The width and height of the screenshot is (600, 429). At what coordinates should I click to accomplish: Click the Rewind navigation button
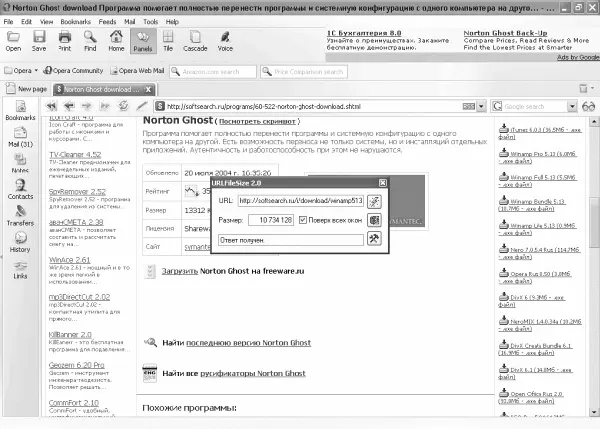[x=51, y=106]
